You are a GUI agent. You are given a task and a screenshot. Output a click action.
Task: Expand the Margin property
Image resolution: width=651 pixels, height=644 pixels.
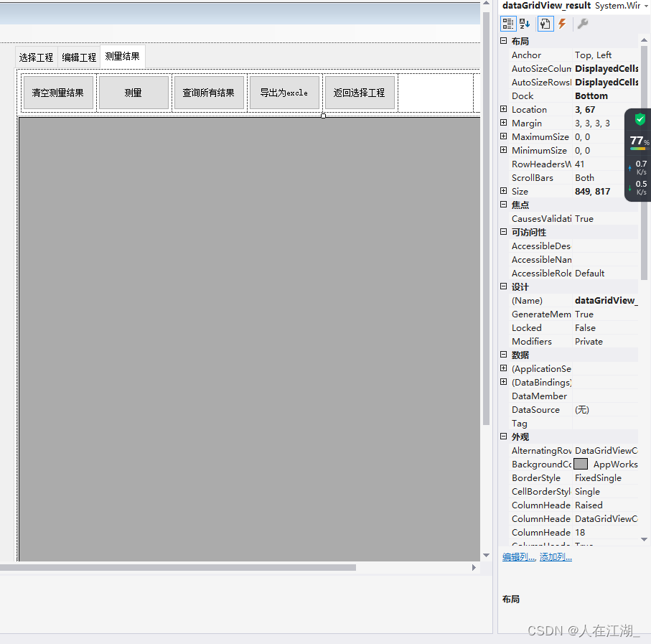click(503, 123)
